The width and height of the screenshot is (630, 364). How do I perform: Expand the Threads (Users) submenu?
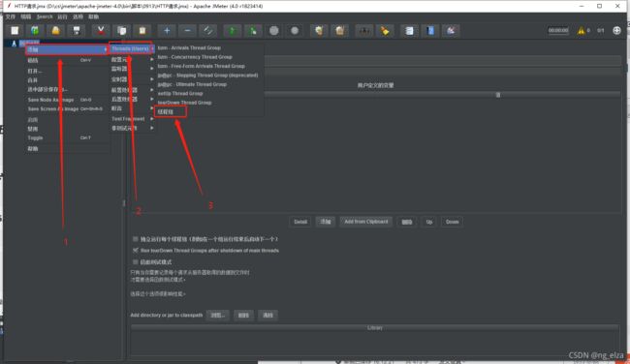click(132, 48)
